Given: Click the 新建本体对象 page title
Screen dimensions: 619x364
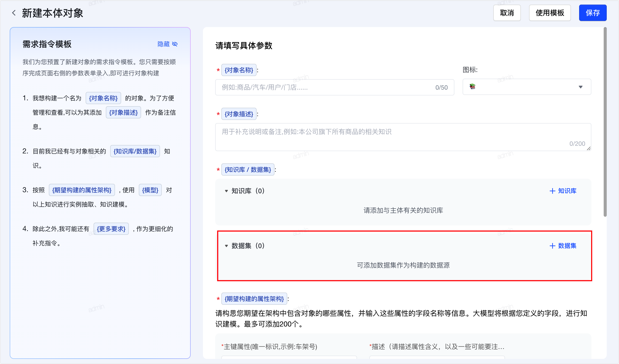Looking at the screenshot, I should coord(53,13).
